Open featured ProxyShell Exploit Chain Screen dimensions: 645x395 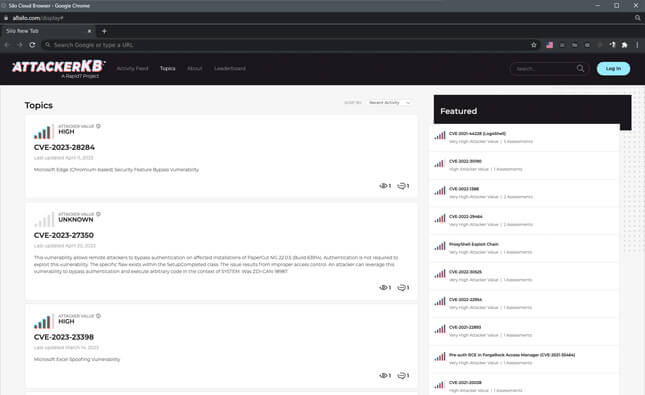tap(473, 244)
